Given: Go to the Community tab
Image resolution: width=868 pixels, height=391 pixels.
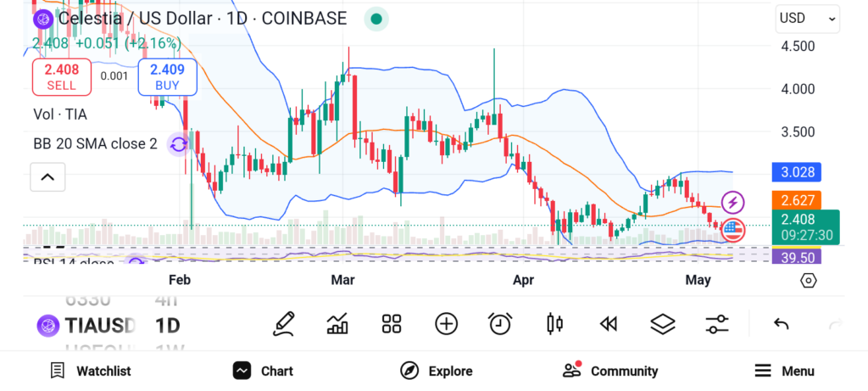Looking at the screenshot, I should pyautogui.click(x=610, y=371).
